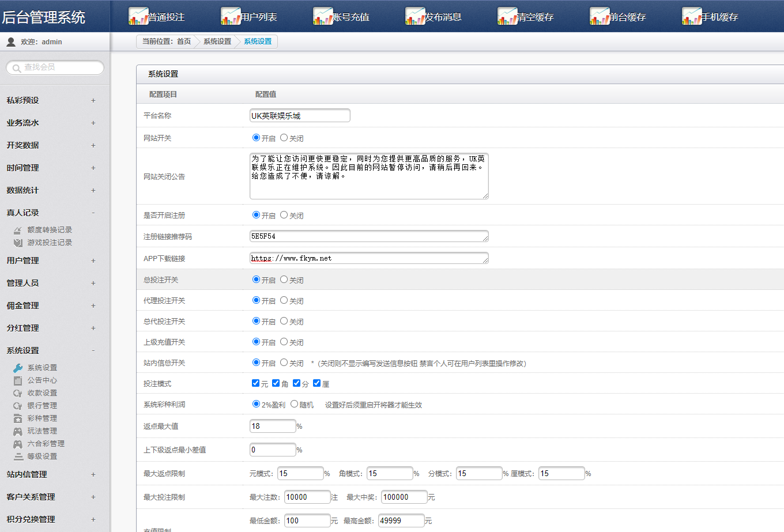Select 随机 for 系统彩种利润
Viewport: 784px width, 532px height.
coord(294,404)
